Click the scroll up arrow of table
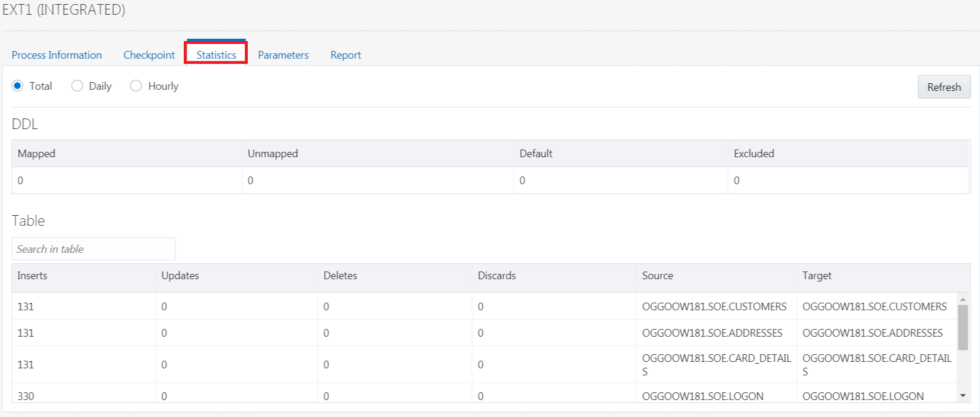Viewport: 980px width, 417px height. click(x=963, y=299)
